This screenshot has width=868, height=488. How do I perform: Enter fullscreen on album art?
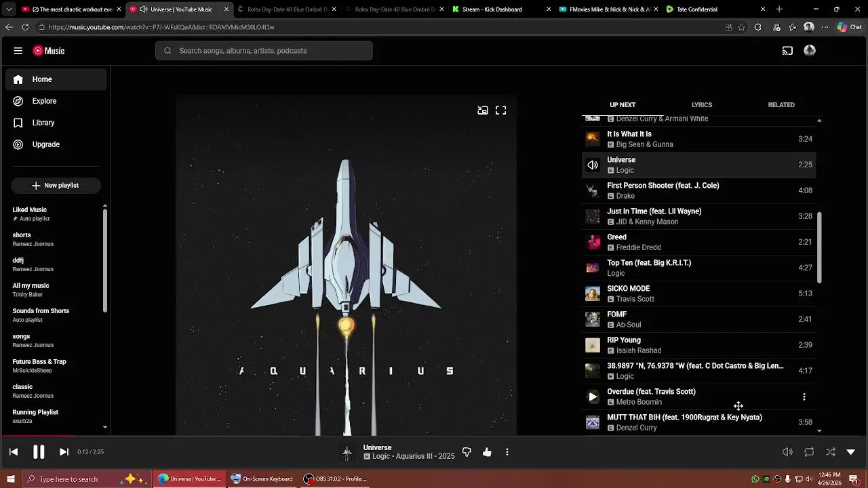coord(500,110)
